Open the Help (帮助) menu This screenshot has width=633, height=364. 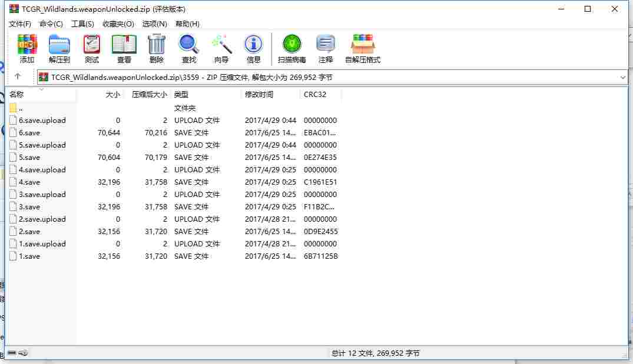click(187, 24)
